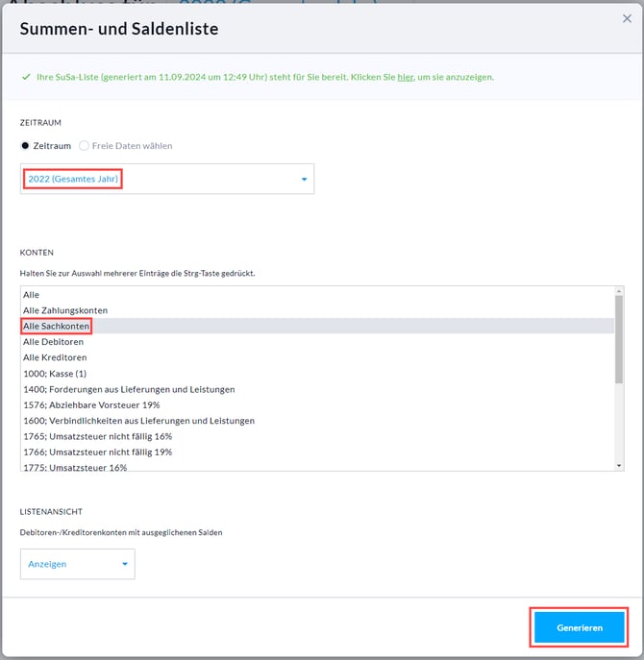Pick 'Alle Kreditoren' from the list
The image size is (644, 660).
pyautogui.click(x=55, y=357)
